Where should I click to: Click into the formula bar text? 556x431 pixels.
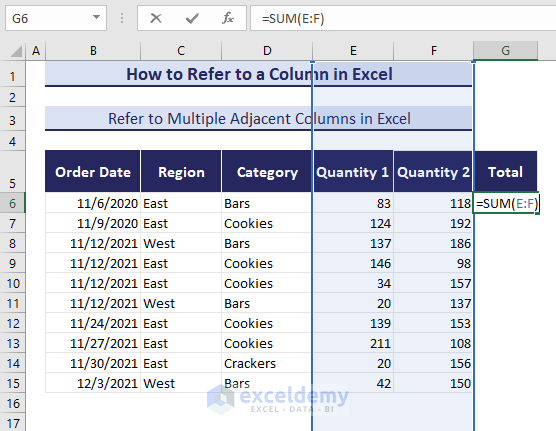pos(403,18)
